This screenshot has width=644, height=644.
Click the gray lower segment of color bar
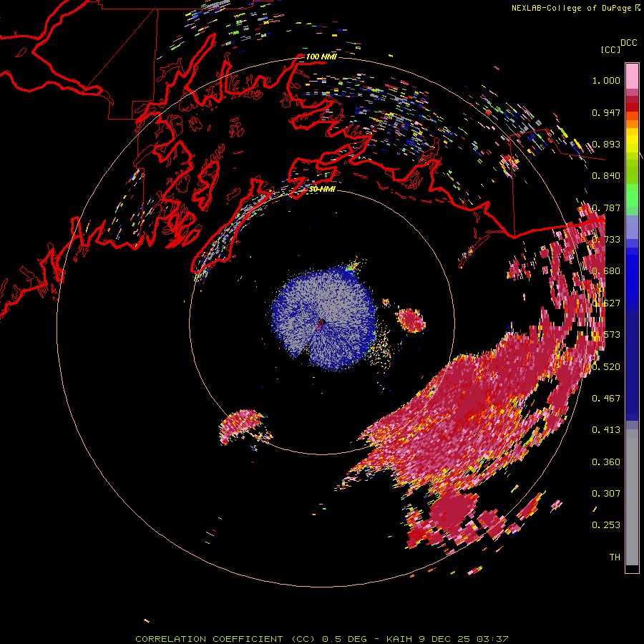[632, 497]
